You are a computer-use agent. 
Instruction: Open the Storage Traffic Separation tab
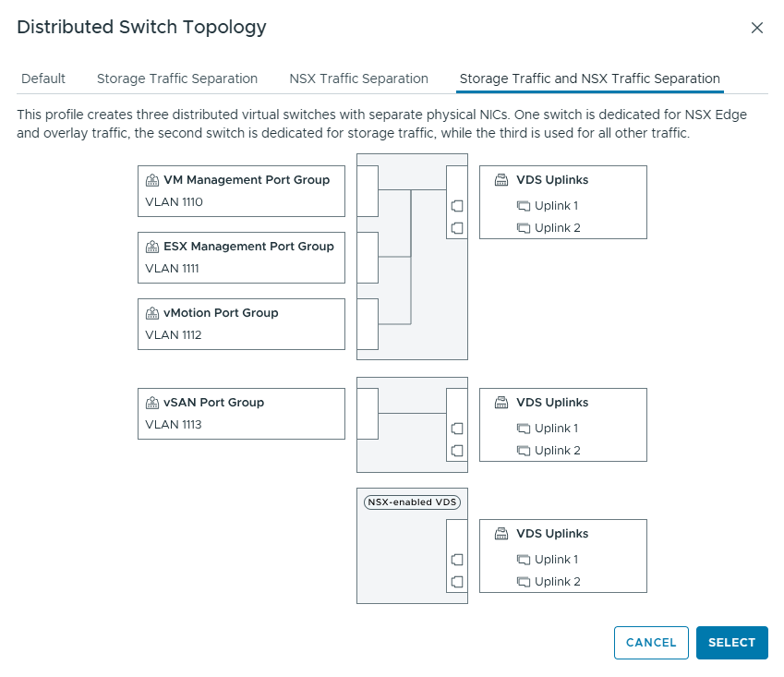177,79
